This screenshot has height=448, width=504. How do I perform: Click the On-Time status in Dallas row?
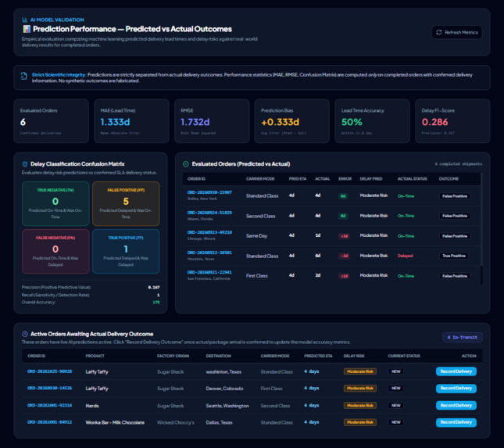pyautogui.click(x=406, y=196)
